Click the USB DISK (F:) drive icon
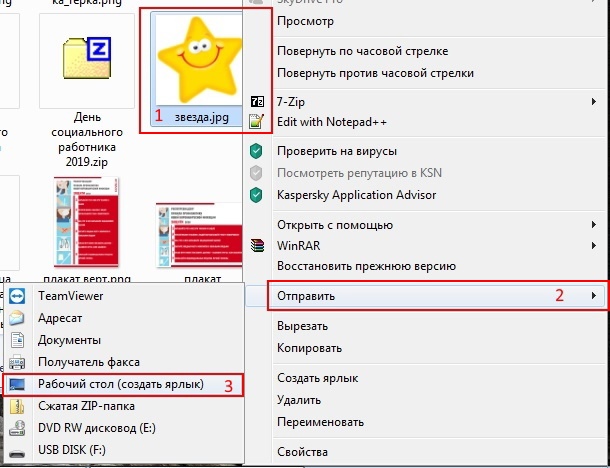Image resolution: width=610 pixels, height=468 pixels. [16, 450]
